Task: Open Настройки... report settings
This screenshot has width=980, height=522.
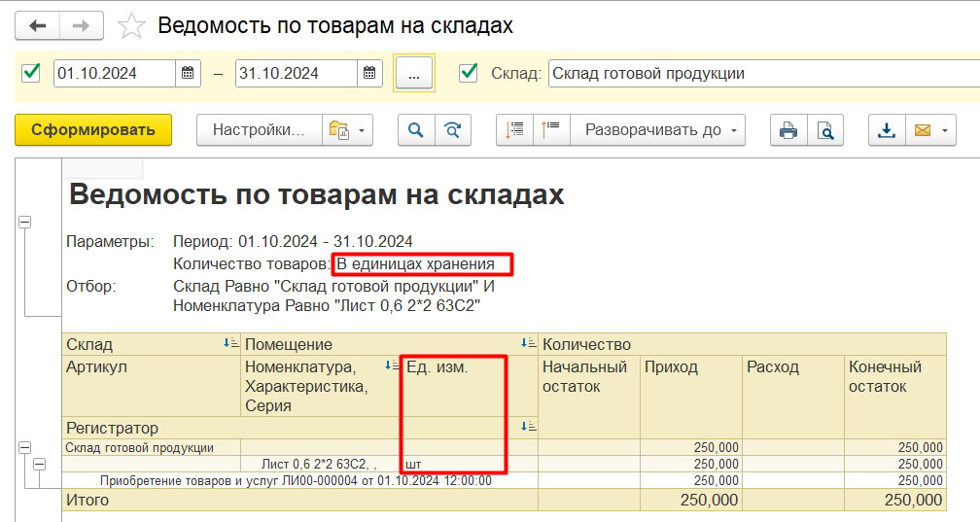Action: point(260,130)
